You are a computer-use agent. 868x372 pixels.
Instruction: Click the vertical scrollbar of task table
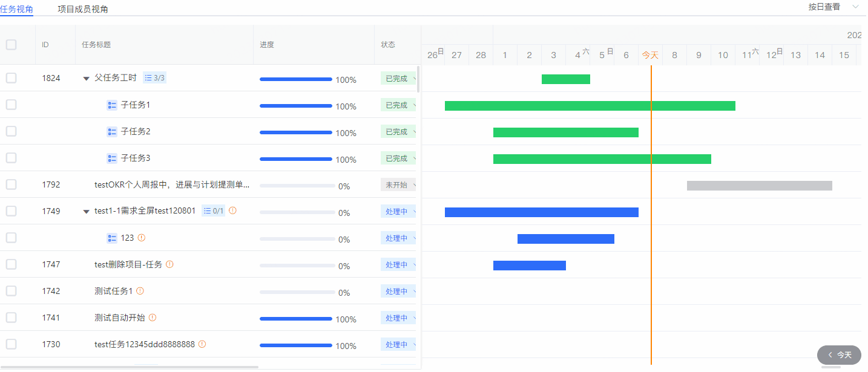coord(419,79)
